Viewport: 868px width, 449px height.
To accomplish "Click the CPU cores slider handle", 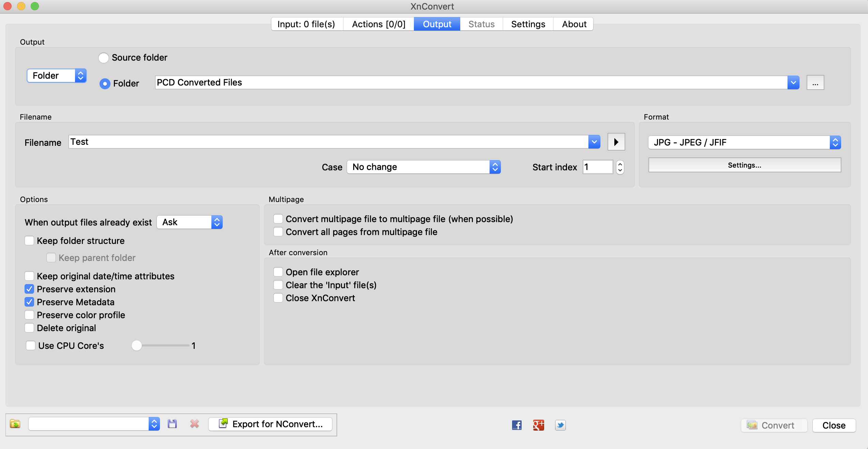I will coord(137,346).
